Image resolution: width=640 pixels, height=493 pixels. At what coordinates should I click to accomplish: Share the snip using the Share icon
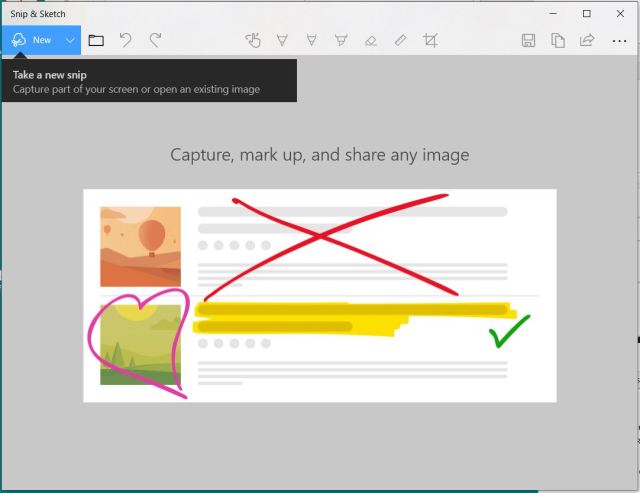[x=587, y=40]
